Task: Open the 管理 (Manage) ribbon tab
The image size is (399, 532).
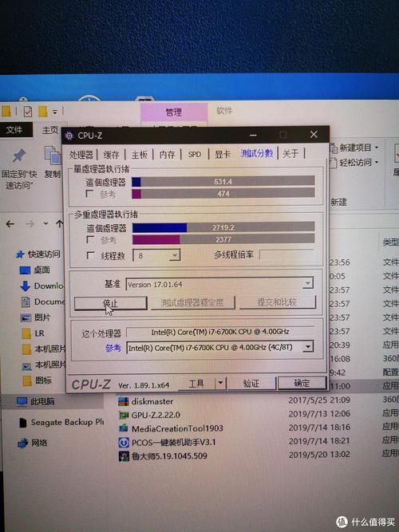Action: 173,112
